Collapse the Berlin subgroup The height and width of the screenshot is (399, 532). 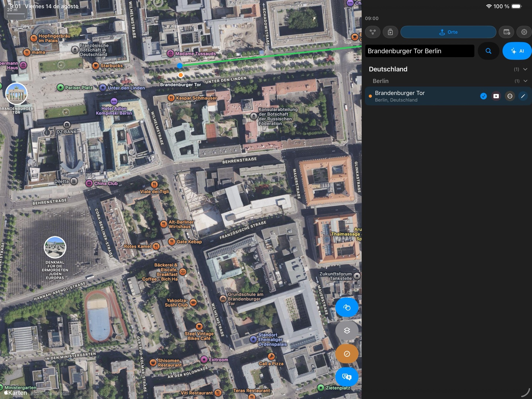pos(525,81)
